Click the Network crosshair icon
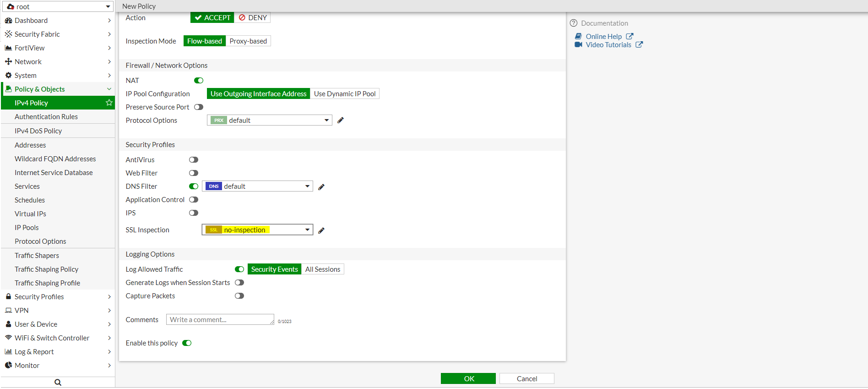The height and width of the screenshot is (389, 868). tap(8, 62)
